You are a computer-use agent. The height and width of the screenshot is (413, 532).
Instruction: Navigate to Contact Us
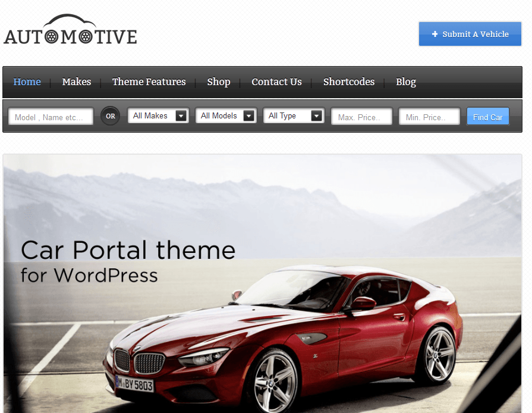(x=276, y=82)
